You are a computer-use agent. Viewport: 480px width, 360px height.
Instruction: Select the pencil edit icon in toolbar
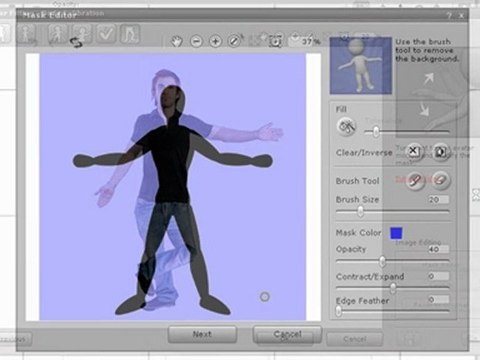click(x=234, y=41)
